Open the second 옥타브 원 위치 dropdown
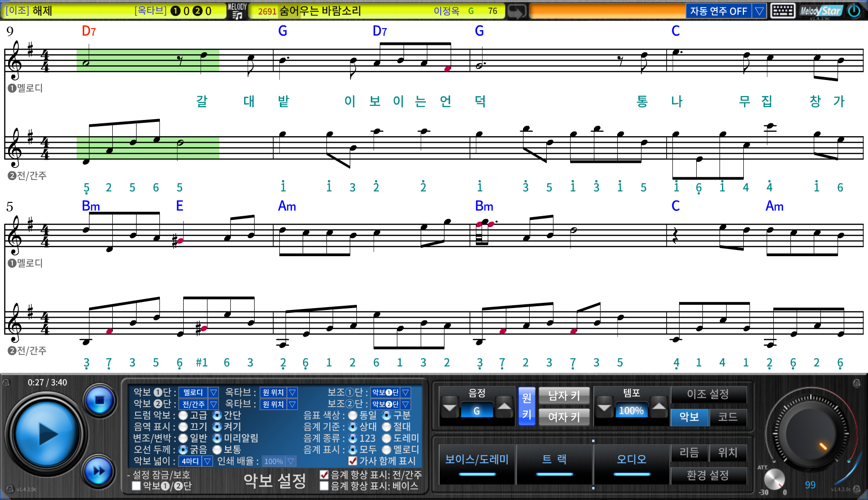The width and height of the screenshot is (868, 500). tap(293, 404)
